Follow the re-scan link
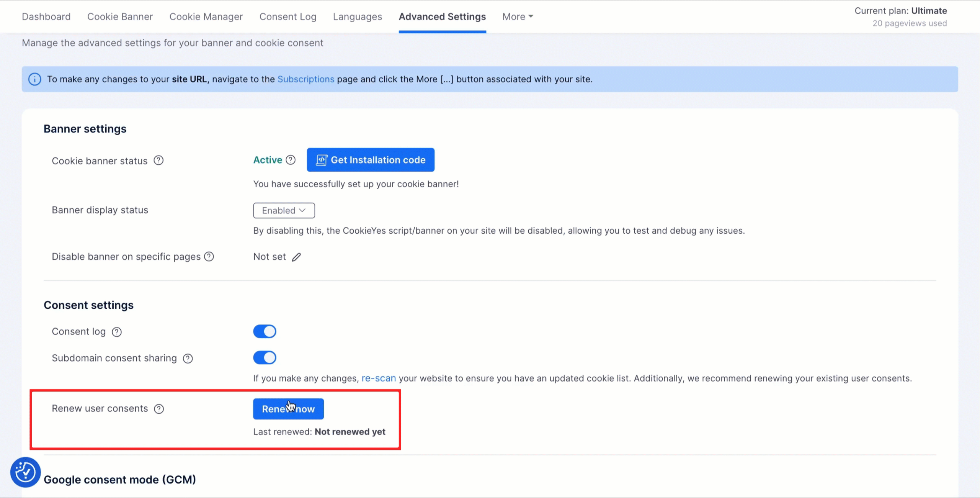 [379, 378]
